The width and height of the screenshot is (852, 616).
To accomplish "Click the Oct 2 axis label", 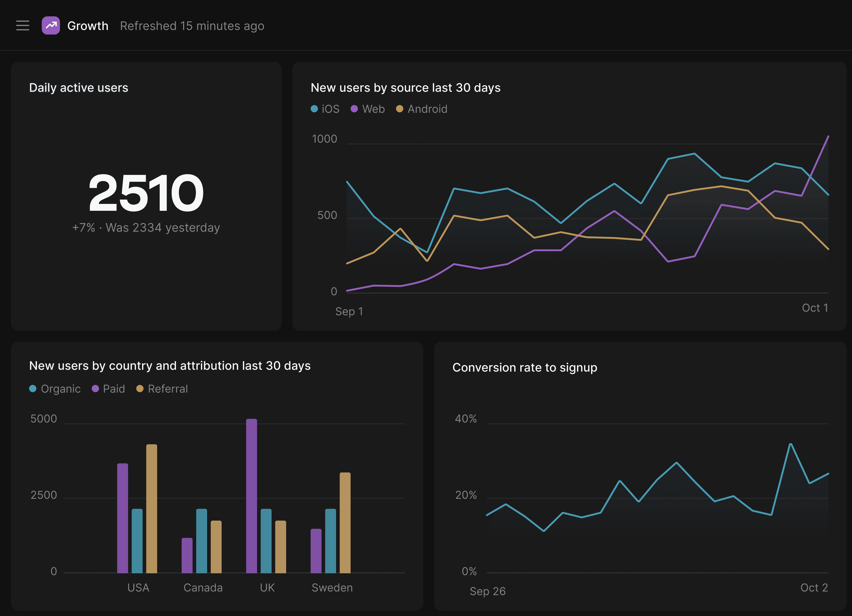I will pyautogui.click(x=814, y=587).
